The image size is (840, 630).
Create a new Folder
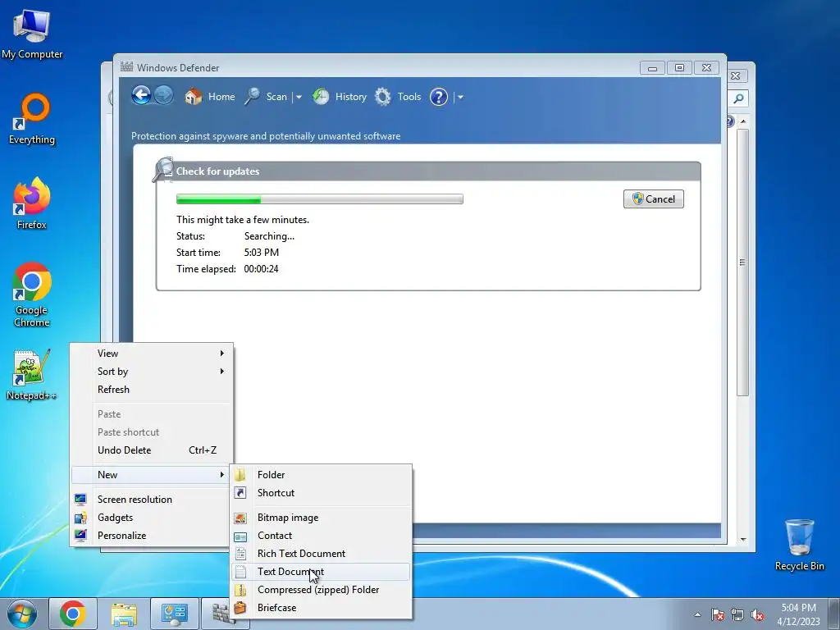click(x=321, y=475)
